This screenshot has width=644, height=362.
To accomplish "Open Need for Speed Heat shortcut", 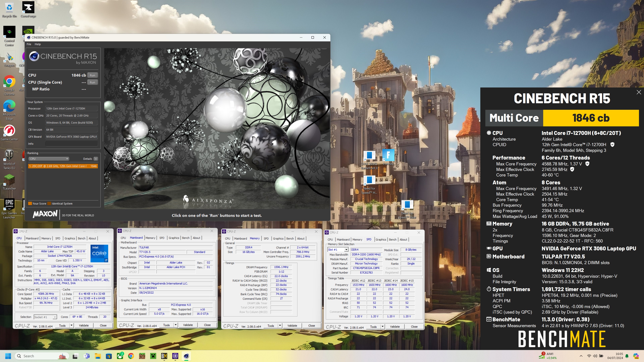I will coord(407,209).
